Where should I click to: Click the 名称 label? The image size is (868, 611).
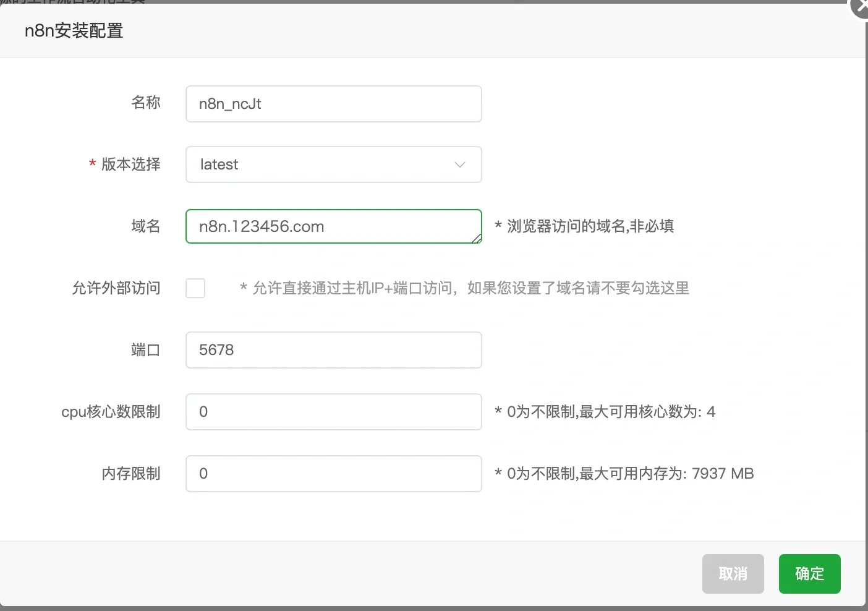coord(146,103)
